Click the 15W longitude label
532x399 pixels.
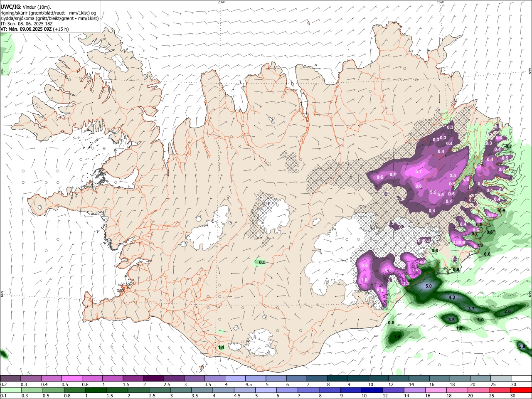pos(440,2)
